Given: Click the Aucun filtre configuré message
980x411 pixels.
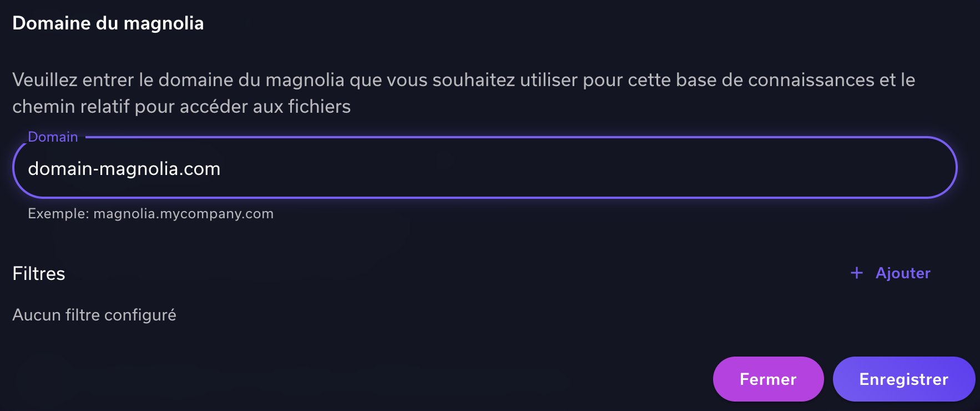Looking at the screenshot, I should coord(94,315).
